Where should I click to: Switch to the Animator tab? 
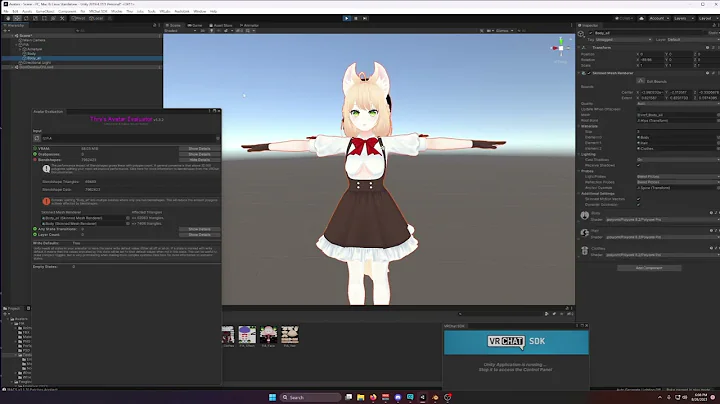tap(249, 25)
